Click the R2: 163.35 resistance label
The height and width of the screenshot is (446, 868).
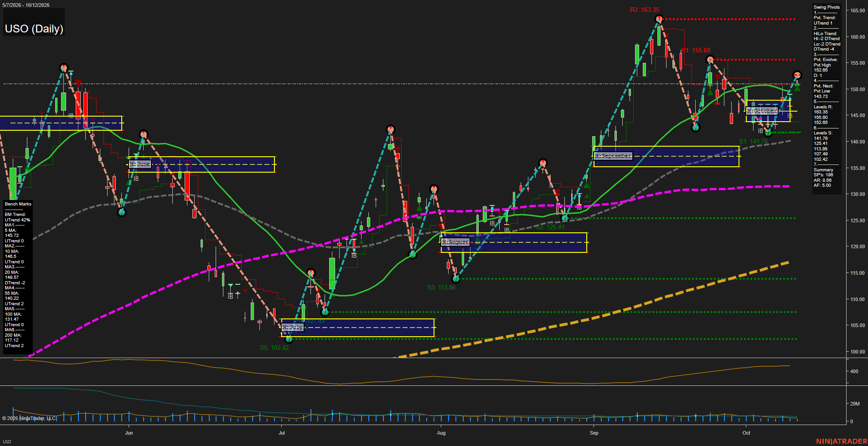tap(645, 10)
